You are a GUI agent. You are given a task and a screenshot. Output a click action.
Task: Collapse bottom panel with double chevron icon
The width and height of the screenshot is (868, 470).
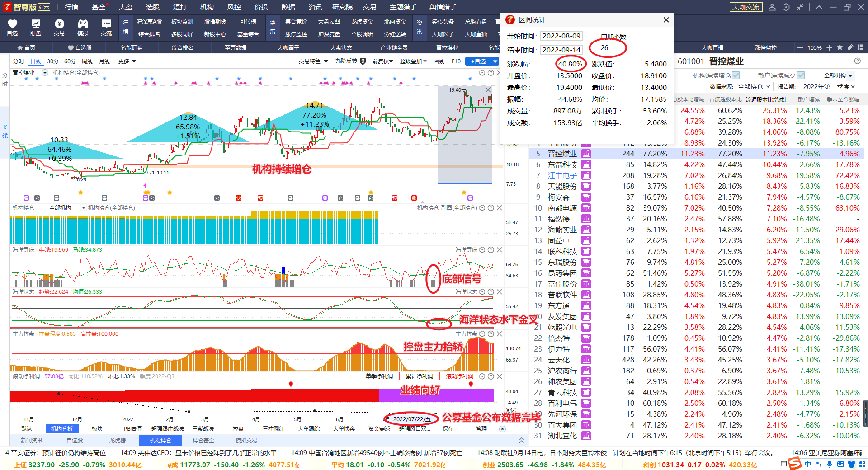coord(521,440)
